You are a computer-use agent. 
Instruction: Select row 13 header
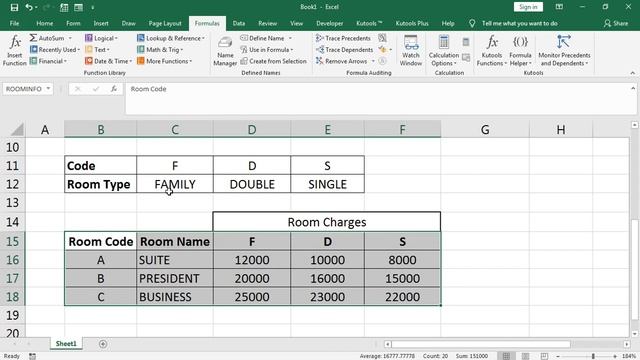pyautogui.click(x=13, y=202)
